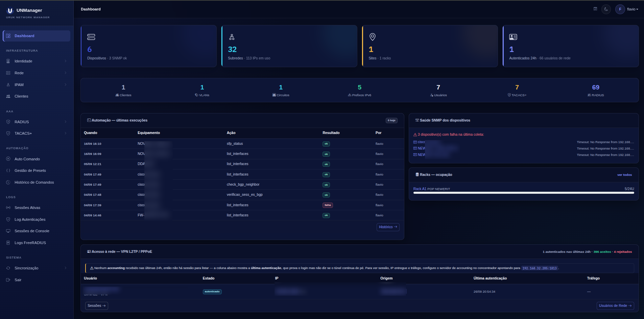The width and height of the screenshot is (644, 319).
Task: Click the falha result badge
Action: tap(328, 205)
